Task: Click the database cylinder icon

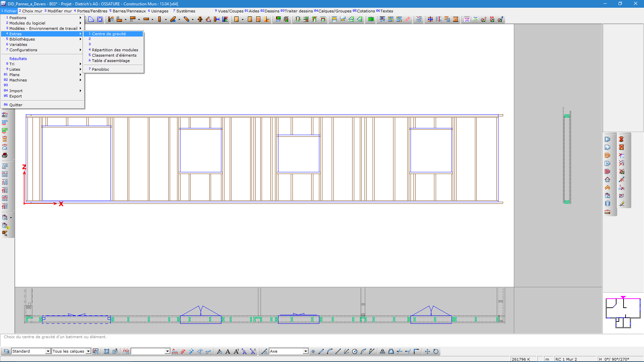Action: coord(607,204)
